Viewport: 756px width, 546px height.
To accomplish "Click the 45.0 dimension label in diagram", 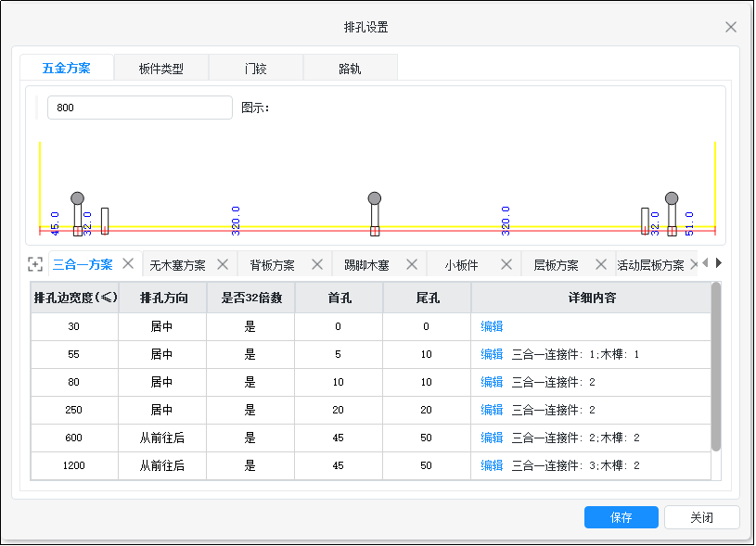I will click(55, 223).
